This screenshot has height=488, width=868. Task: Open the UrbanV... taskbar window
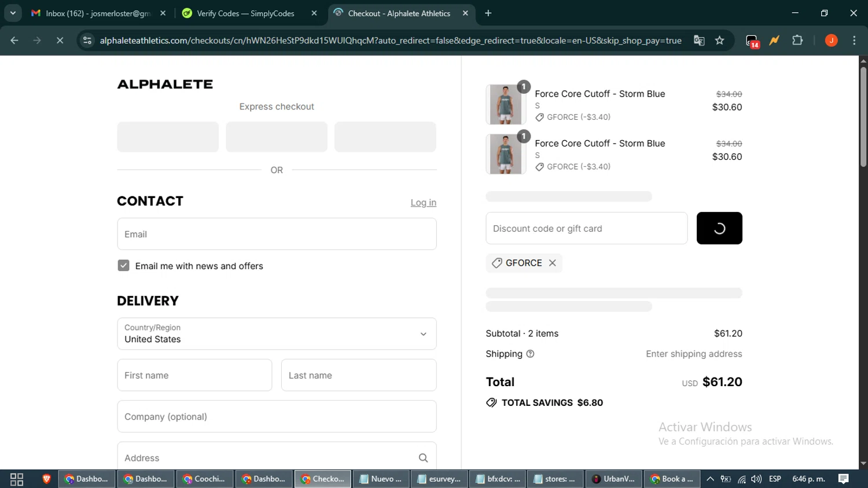pos(613,479)
